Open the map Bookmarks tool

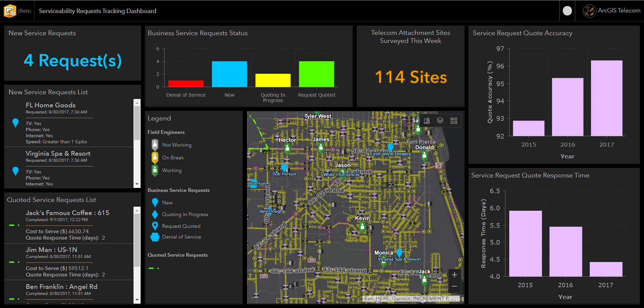pos(427,120)
